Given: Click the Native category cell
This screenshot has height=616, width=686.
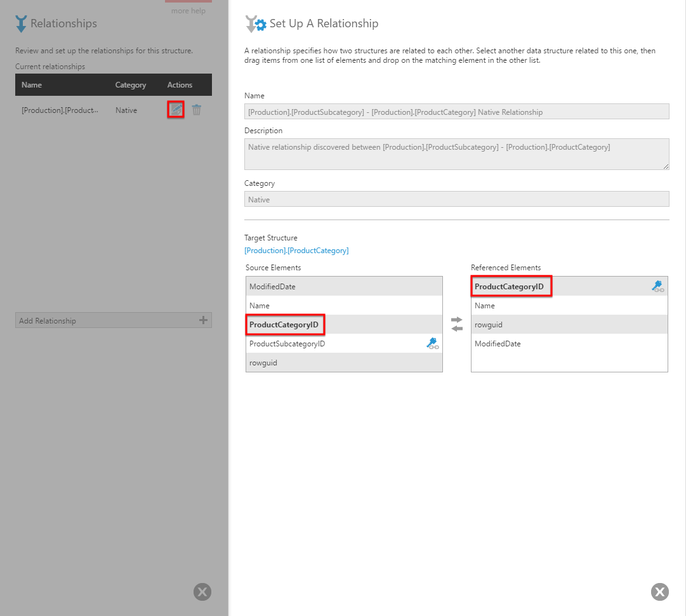Looking at the screenshot, I should coord(126,110).
